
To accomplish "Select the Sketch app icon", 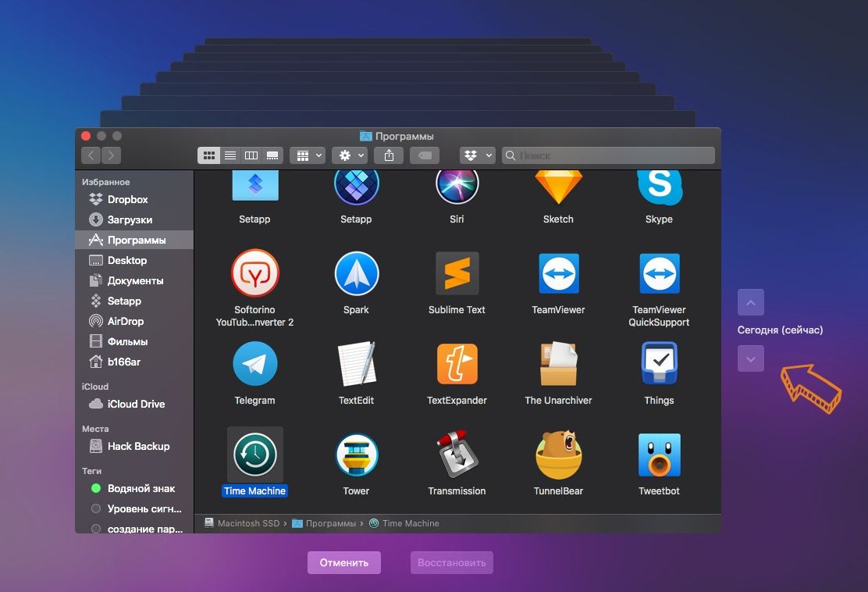I will click(559, 187).
